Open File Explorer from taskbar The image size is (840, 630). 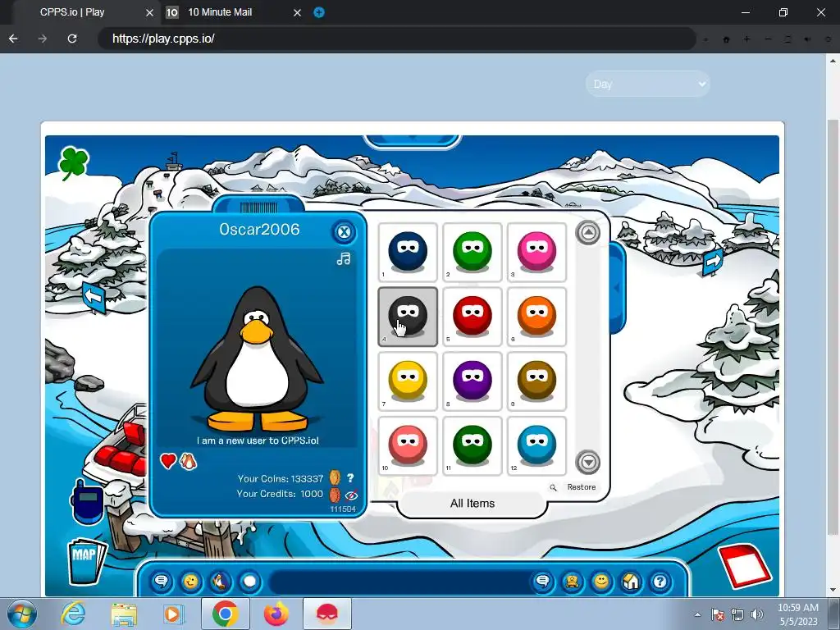coord(125,614)
